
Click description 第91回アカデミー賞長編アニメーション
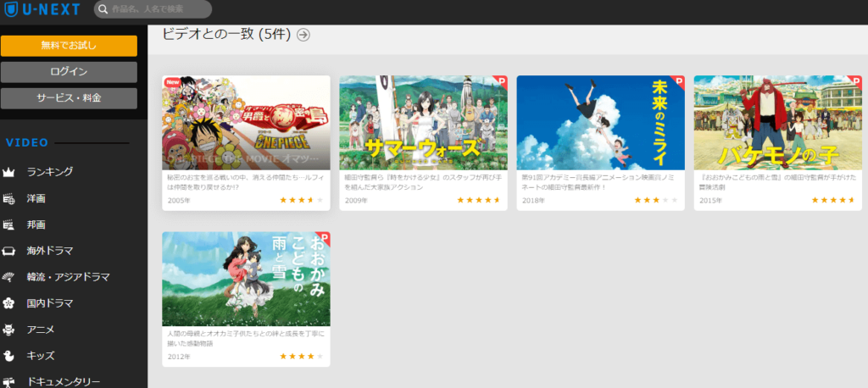598,182
